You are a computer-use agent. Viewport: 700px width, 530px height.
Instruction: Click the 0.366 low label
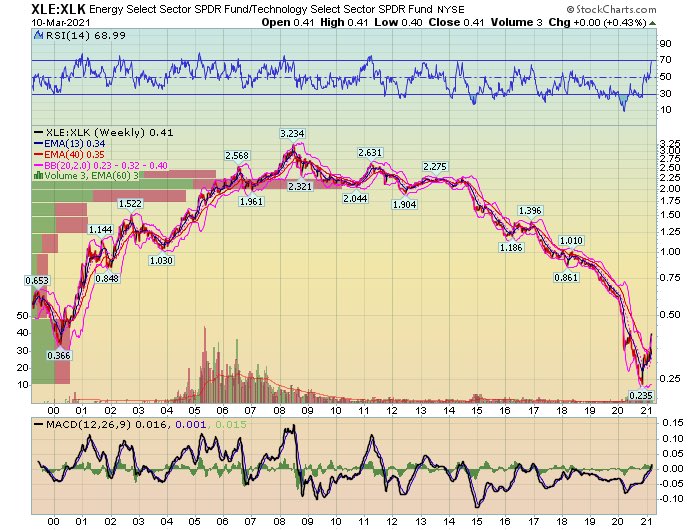point(59,355)
